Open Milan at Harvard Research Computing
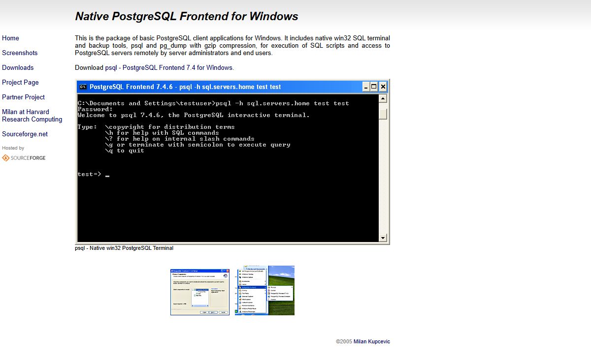This screenshot has width=591, height=364. 32,116
